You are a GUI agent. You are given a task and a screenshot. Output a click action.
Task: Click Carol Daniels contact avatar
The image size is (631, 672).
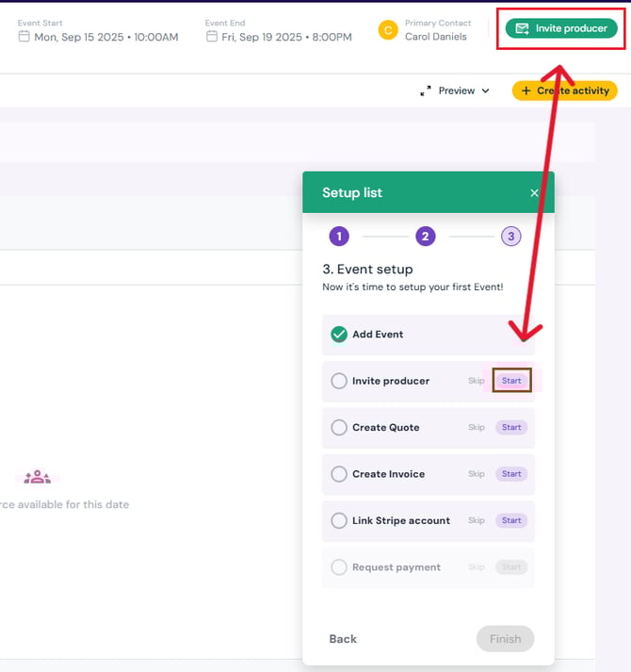pyautogui.click(x=387, y=30)
